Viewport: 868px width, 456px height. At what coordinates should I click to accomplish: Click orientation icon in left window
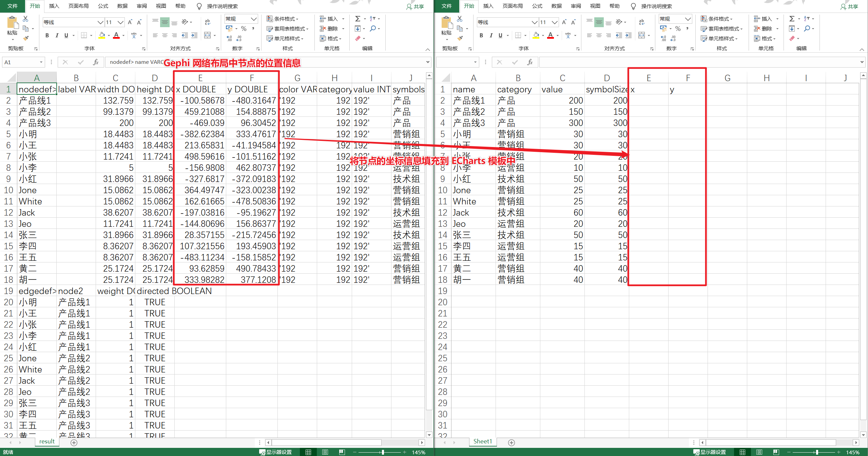pos(185,22)
